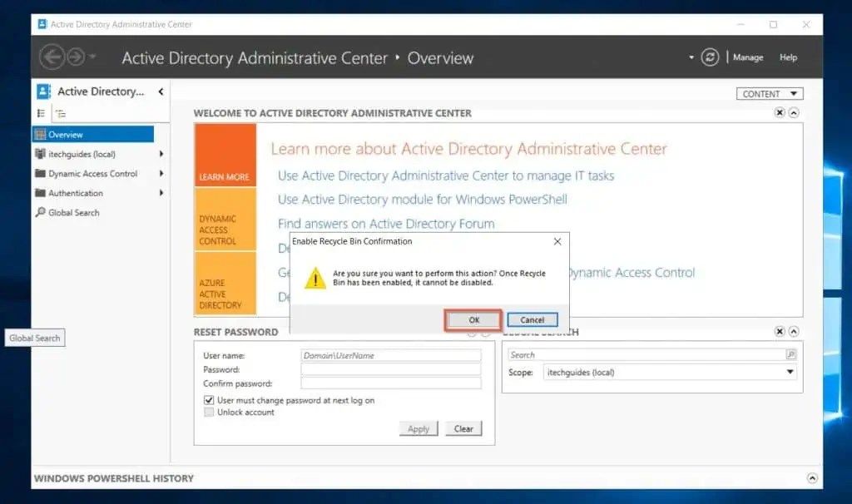Image resolution: width=852 pixels, height=504 pixels.
Task: Select Dynamic Access Control node
Action: (92, 174)
